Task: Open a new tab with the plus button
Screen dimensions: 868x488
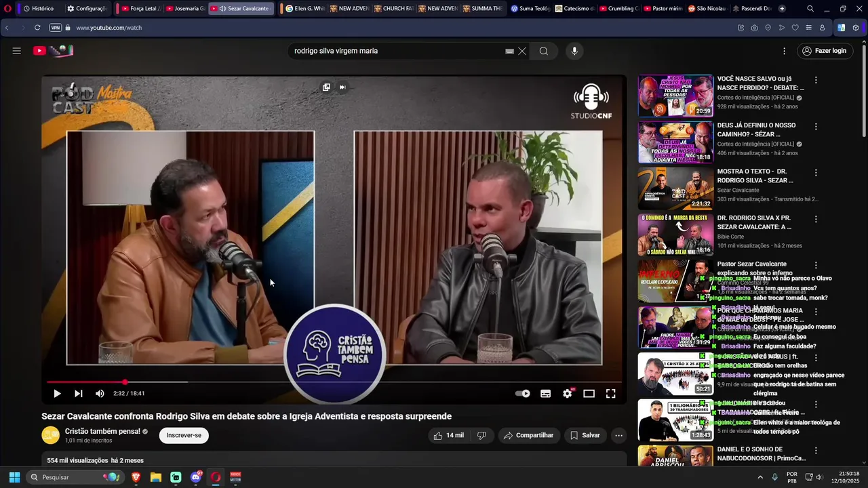Action: tap(782, 9)
